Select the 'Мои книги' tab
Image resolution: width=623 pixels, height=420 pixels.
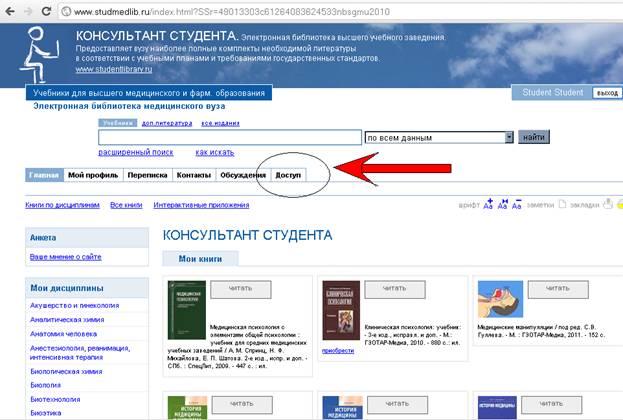(200, 259)
